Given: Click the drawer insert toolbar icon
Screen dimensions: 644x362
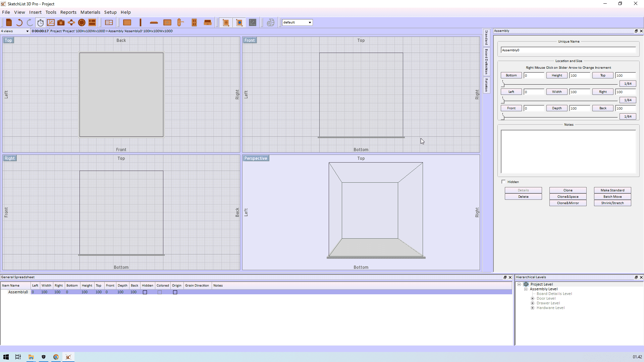Looking at the screenshot, I should click(208, 22).
